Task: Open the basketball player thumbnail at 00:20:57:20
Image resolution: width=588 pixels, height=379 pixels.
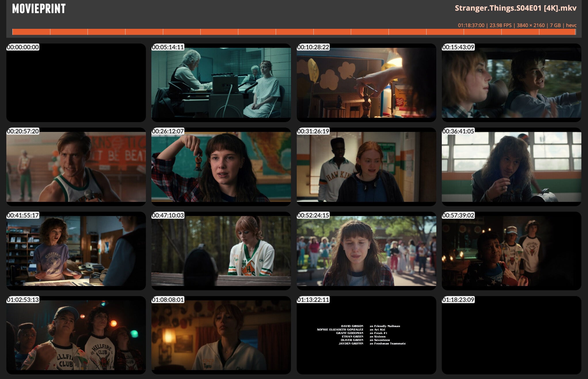Action: (x=76, y=167)
